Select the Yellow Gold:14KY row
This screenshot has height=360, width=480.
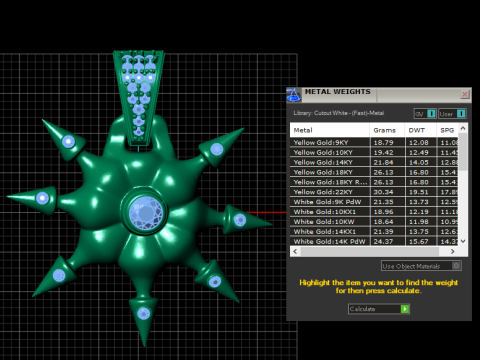[374, 162]
